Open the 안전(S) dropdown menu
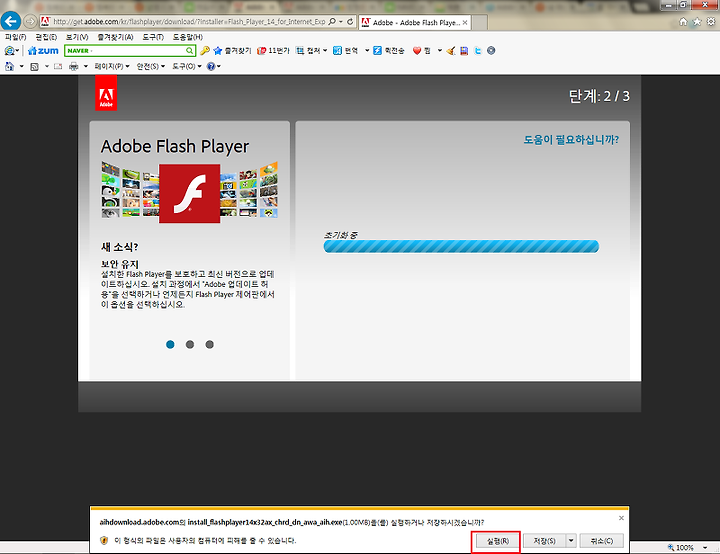 [151, 67]
